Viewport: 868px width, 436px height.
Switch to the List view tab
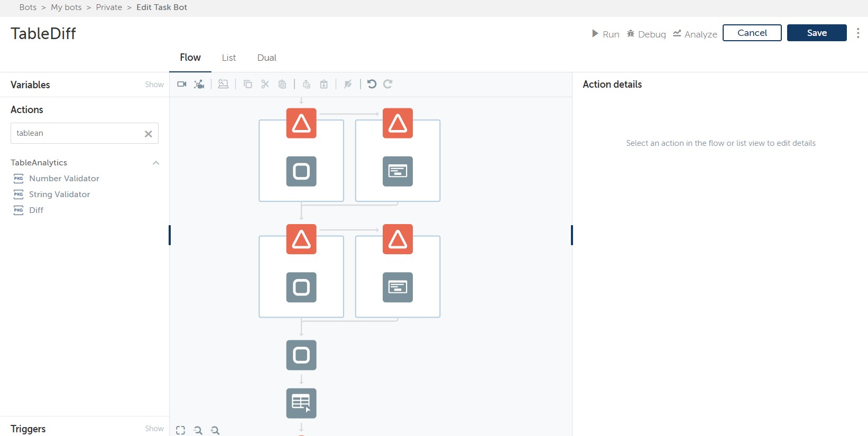[229, 58]
